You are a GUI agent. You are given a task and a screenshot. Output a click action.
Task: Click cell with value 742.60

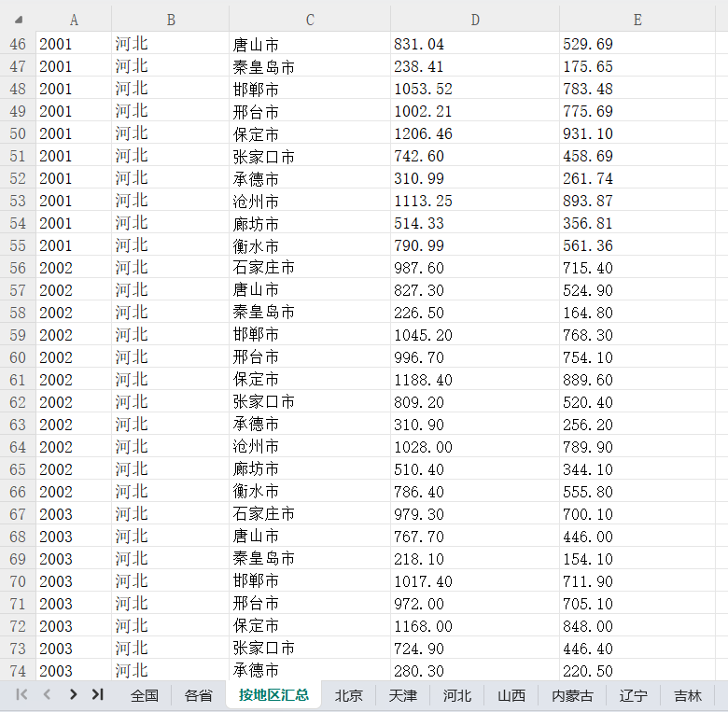click(x=475, y=156)
